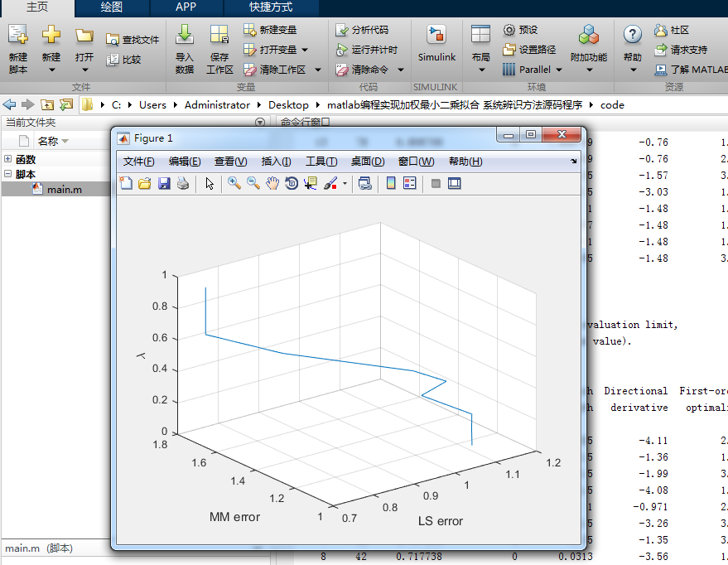This screenshot has width=728, height=565.
Task: Select the Rotate 3D tool
Action: [x=292, y=183]
